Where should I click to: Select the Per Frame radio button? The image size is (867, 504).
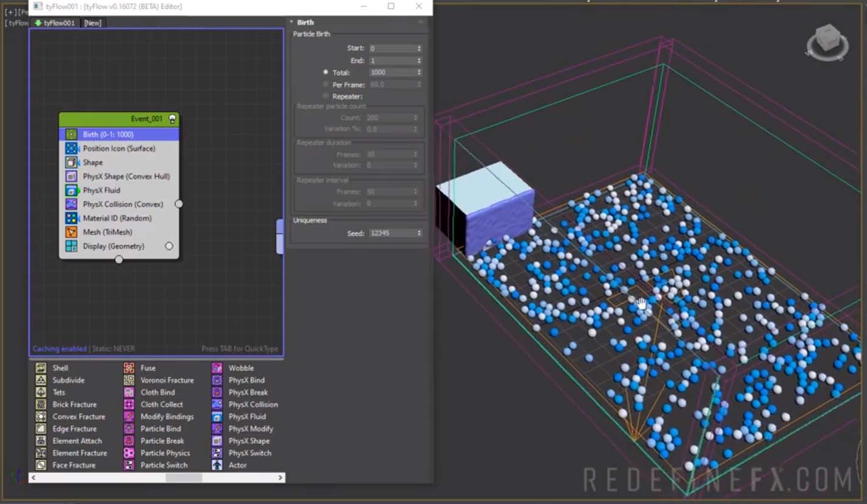(x=326, y=84)
